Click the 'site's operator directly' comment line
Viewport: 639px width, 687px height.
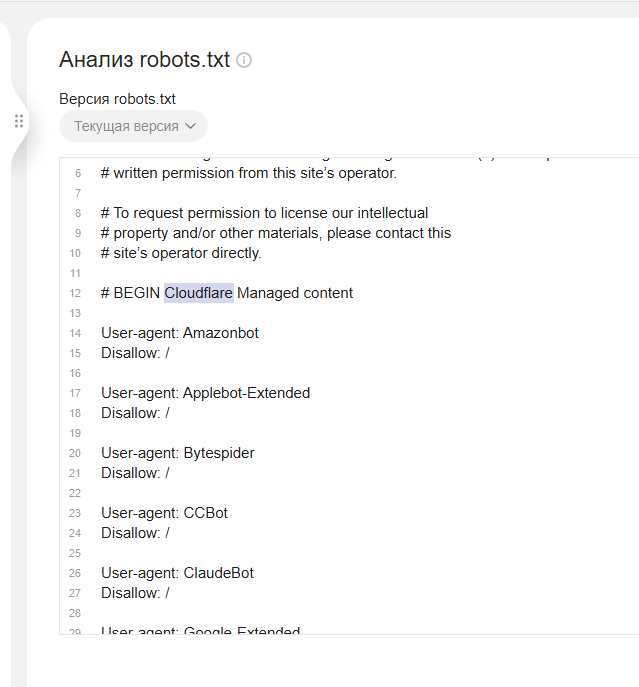[x=181, y=253]
